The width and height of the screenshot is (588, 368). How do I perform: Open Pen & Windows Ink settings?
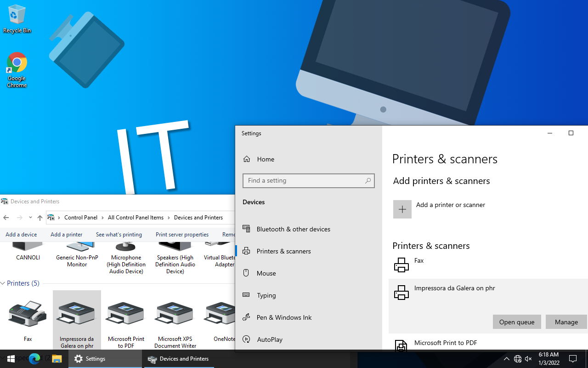coord(284,317)
